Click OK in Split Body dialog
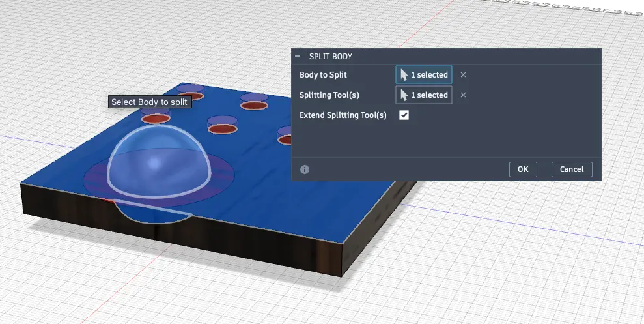The height and width of the screenshot is (324, 644). (523, 169)
